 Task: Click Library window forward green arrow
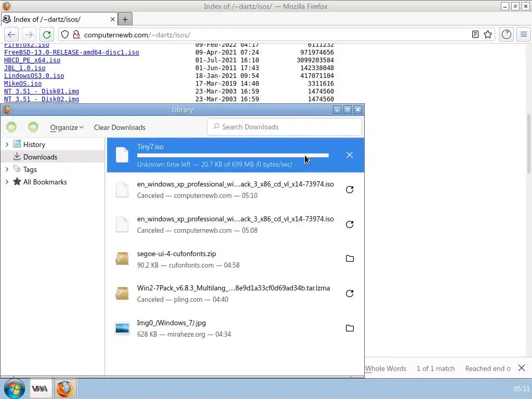tap(33, 127)
